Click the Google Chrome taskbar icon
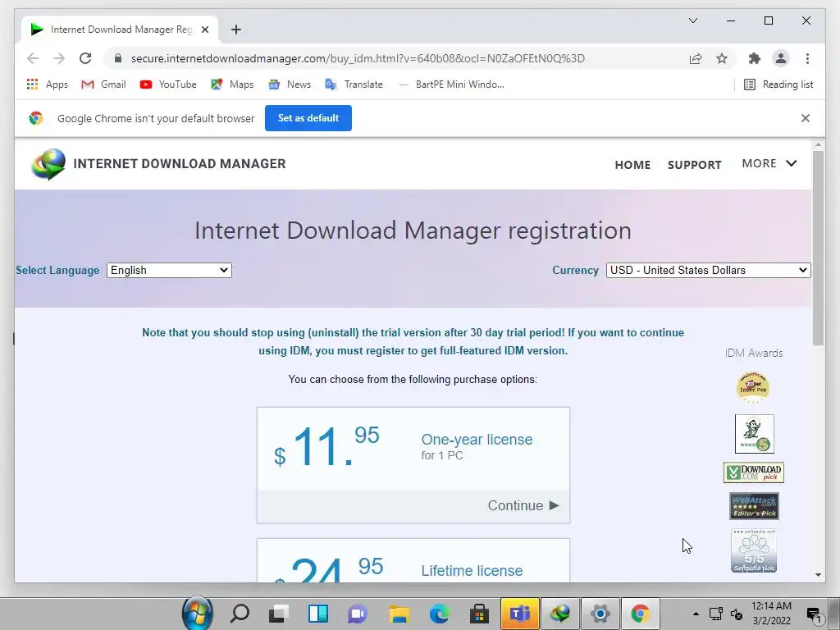 point(640,614)
